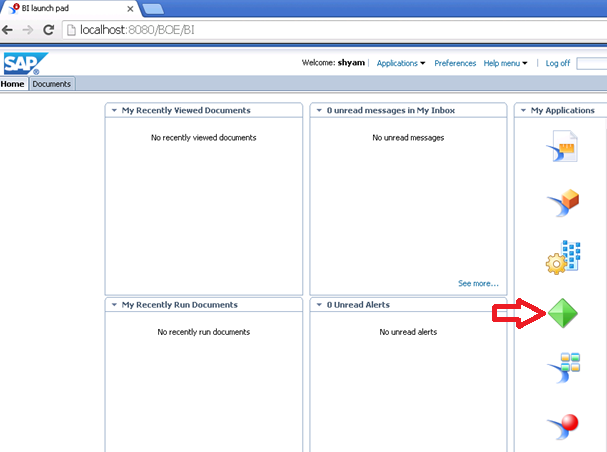607x452 pixels.
Task: Launch the document page application icon
Action: pos(562,146)
